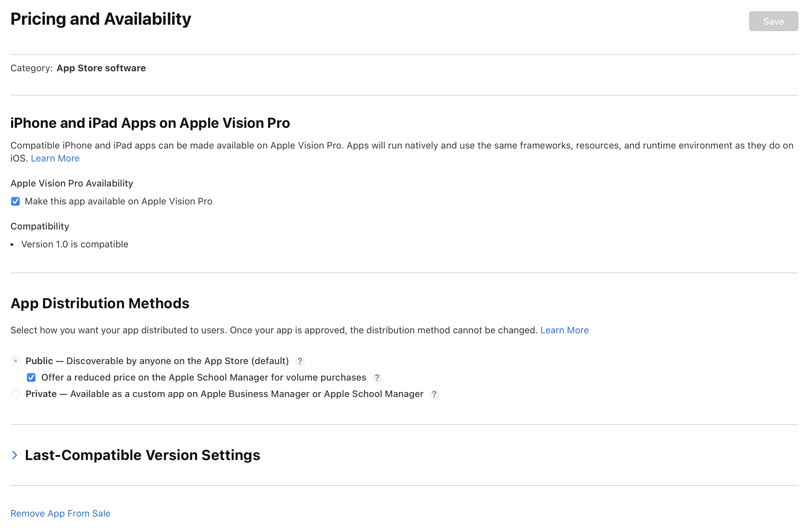
Task: Uncheck Make this app available on Apple Vision Pro
Action: click(15, 201)
